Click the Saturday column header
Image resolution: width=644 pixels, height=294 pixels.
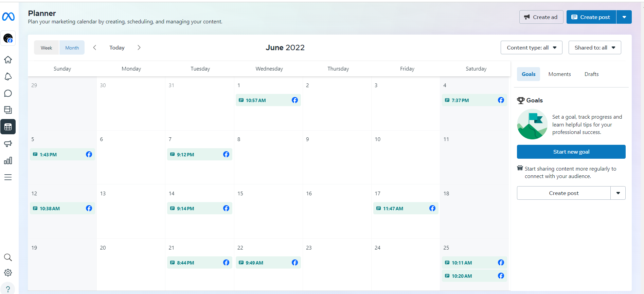click(x=476, y=68)
